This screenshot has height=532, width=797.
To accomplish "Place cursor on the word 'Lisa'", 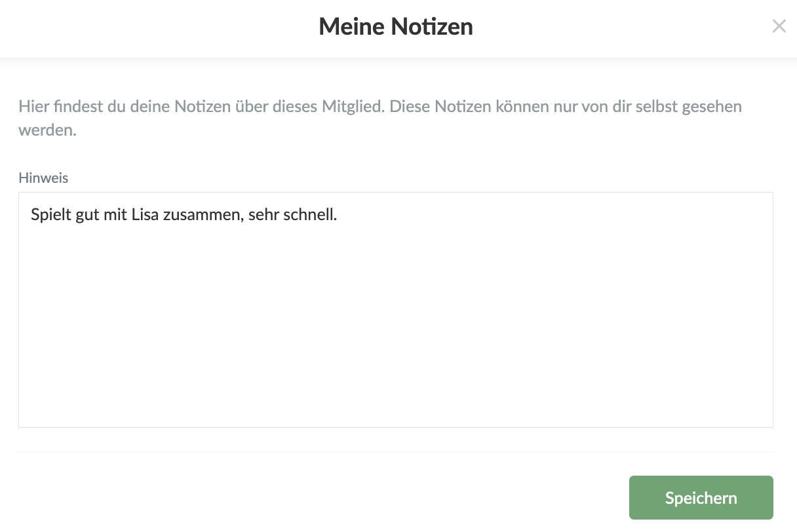I will 145,215.
